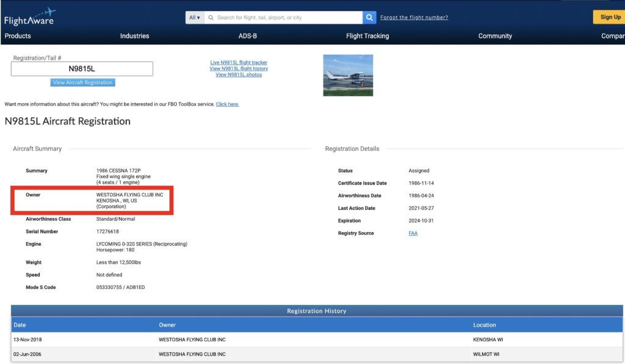Click the Sign Up button
This screenshot has width=625, height=364.
click(x=610, y=17)
